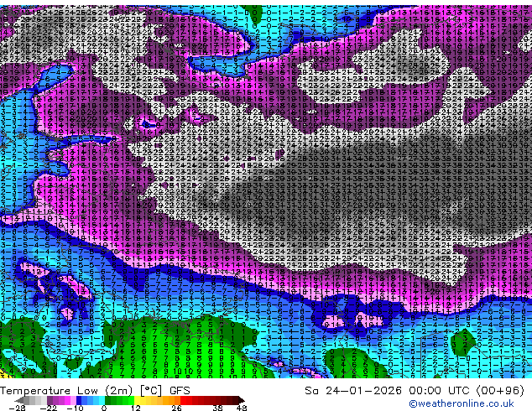
Task: Pick the dark blue swatch at -10 in the legend
Action: tap(79, 400)
